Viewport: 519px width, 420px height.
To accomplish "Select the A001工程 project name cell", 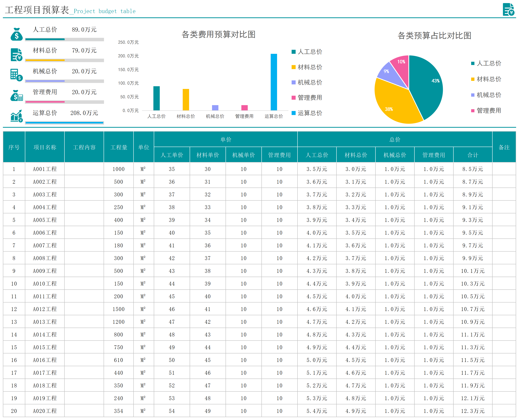I will 45,169.
